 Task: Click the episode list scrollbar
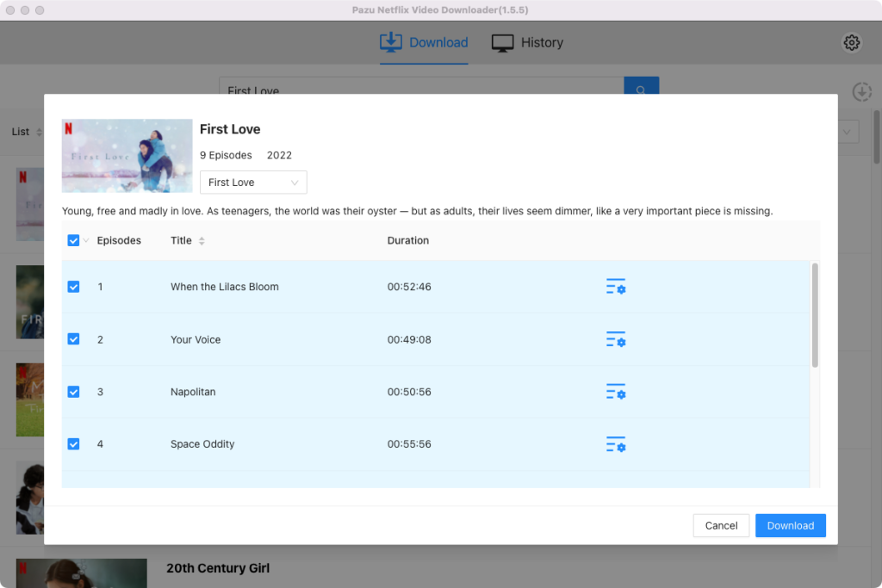click(x=815, y=315)
